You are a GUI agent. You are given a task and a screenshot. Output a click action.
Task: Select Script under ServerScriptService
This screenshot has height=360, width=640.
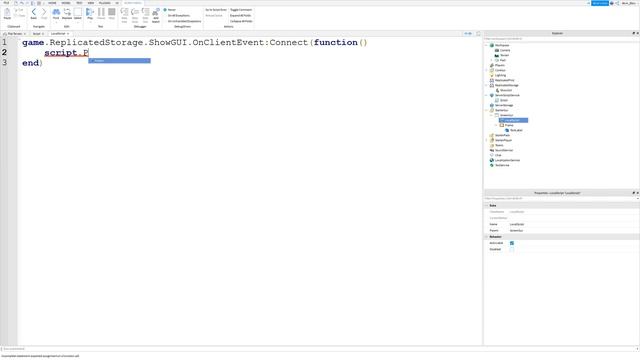504,100
